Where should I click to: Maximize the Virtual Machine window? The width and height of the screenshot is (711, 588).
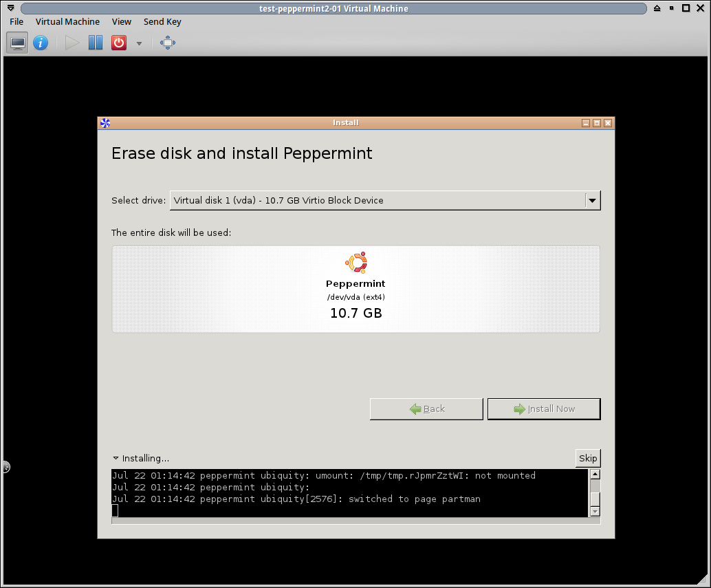coord(686,8)
